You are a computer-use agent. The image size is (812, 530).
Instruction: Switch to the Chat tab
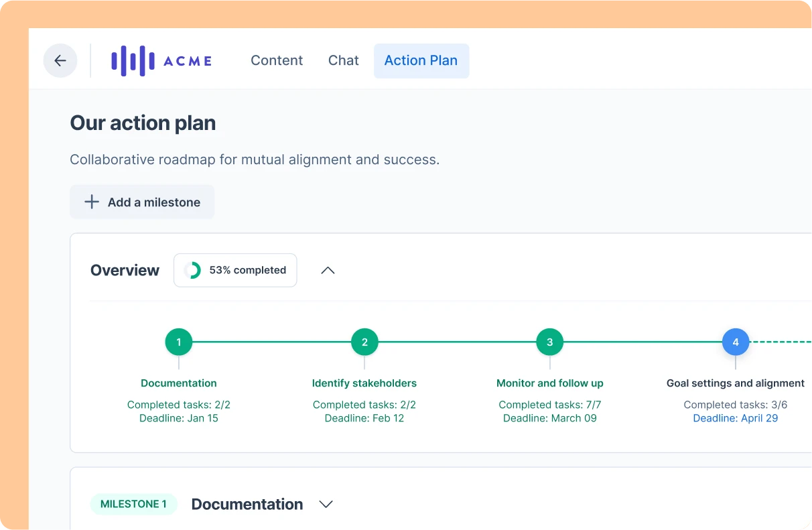[344, 61]
